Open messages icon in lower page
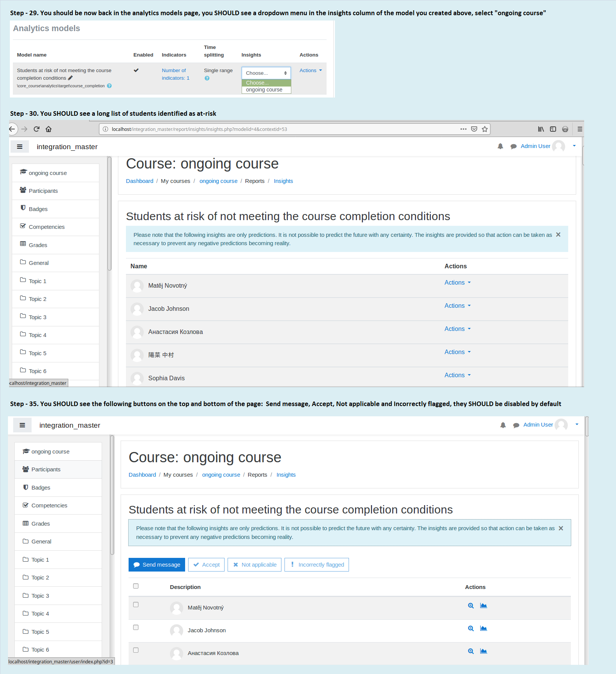Viewport: 616px width, 674px height. (x=516, y=425)
